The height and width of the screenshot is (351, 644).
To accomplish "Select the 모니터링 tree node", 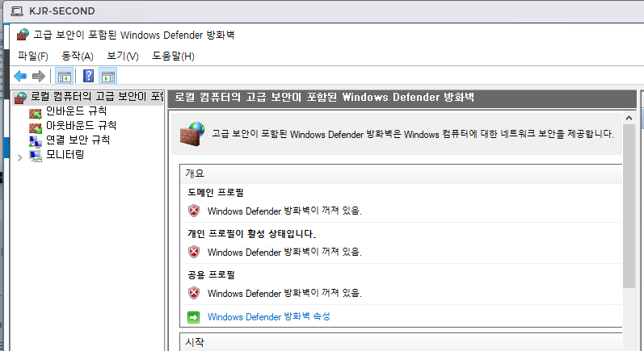I will tap(65, 155).
